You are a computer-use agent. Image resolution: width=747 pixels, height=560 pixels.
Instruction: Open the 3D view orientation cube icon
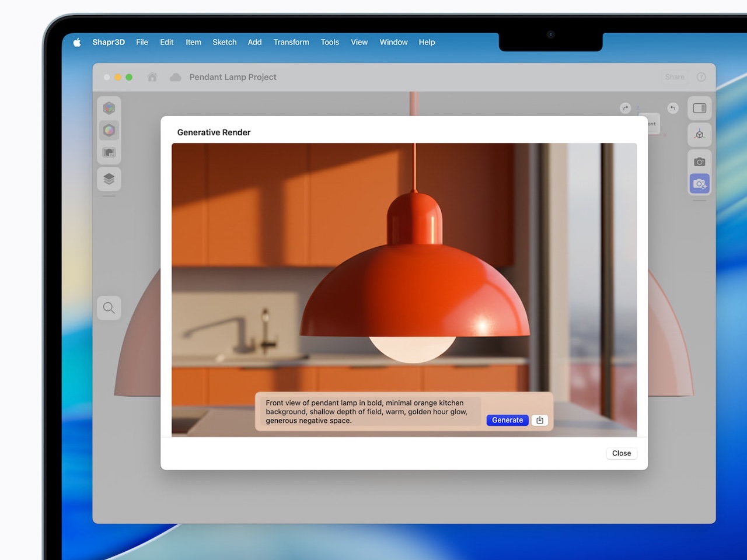[x=699, y=135]
